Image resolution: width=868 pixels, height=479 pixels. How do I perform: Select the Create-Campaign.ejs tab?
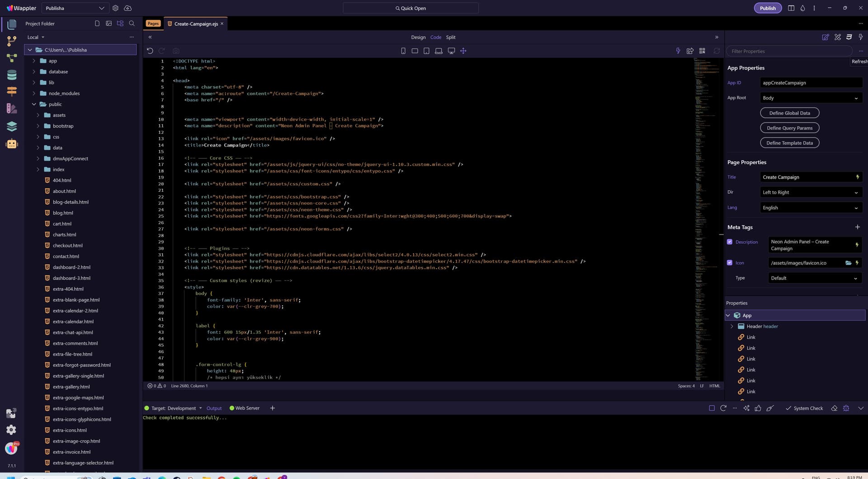196,24
